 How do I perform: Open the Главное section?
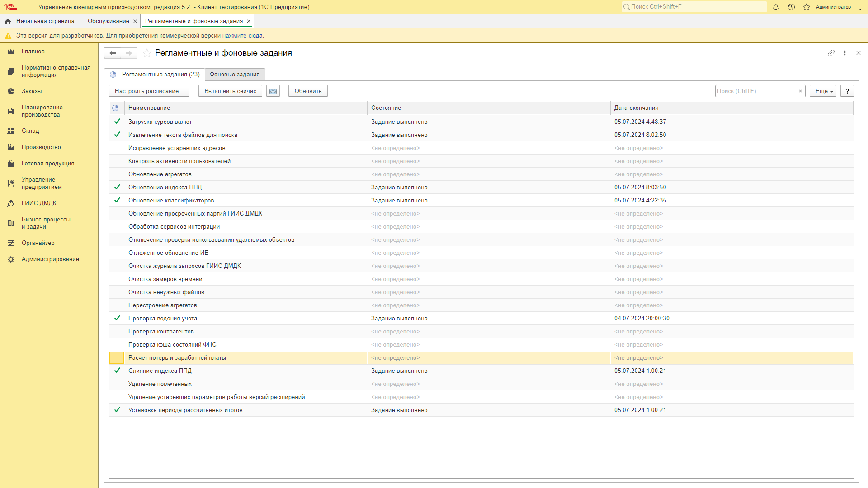click(49, 52)
